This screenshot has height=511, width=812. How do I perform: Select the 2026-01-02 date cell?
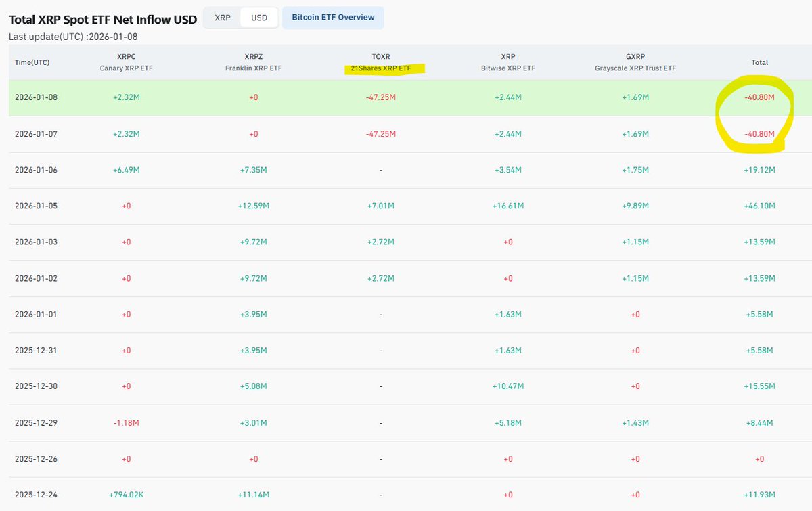[37, 278]
